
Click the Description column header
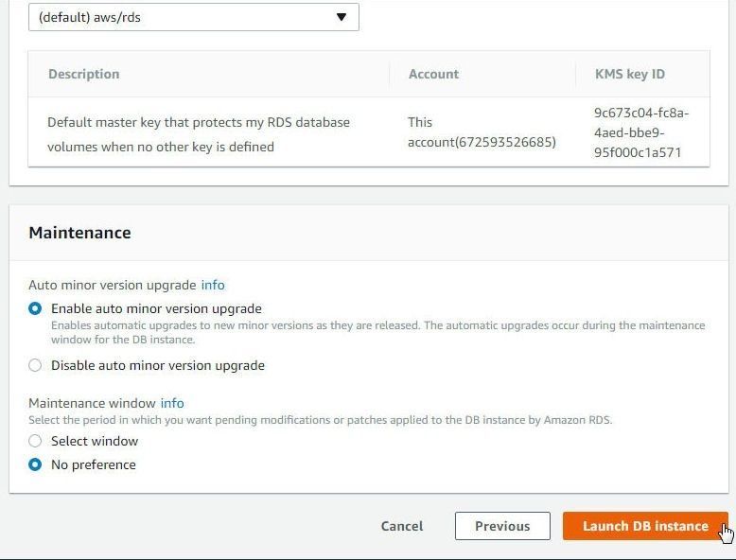(84, 74)
